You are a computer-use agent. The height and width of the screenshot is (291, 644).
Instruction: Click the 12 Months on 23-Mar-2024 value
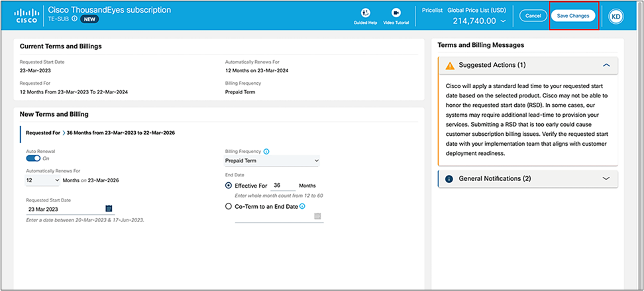(x=256, y=70)
